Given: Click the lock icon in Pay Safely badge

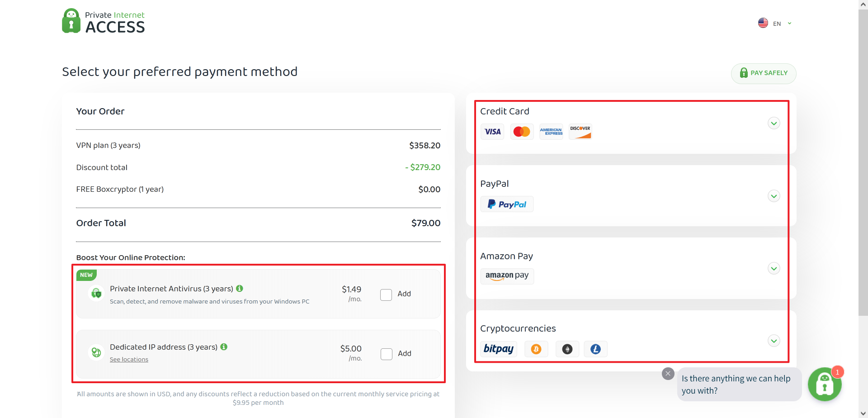Looking at the screenshot, I should pyautogui.click(x=744, y=73).
